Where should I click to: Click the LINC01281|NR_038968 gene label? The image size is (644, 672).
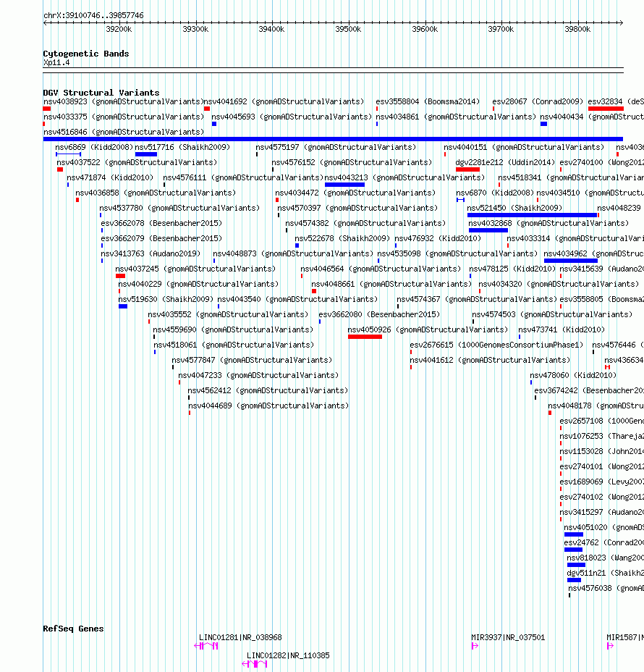[x=241, y=638]
